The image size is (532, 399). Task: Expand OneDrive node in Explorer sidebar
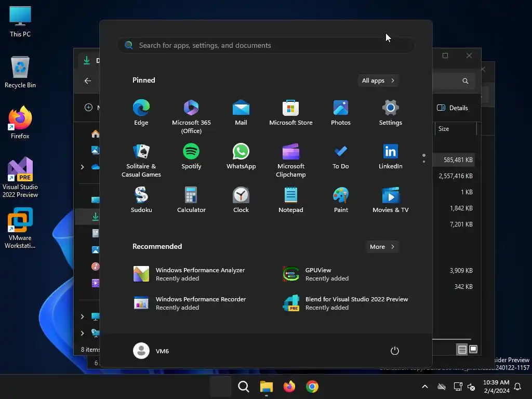point(82,167)
